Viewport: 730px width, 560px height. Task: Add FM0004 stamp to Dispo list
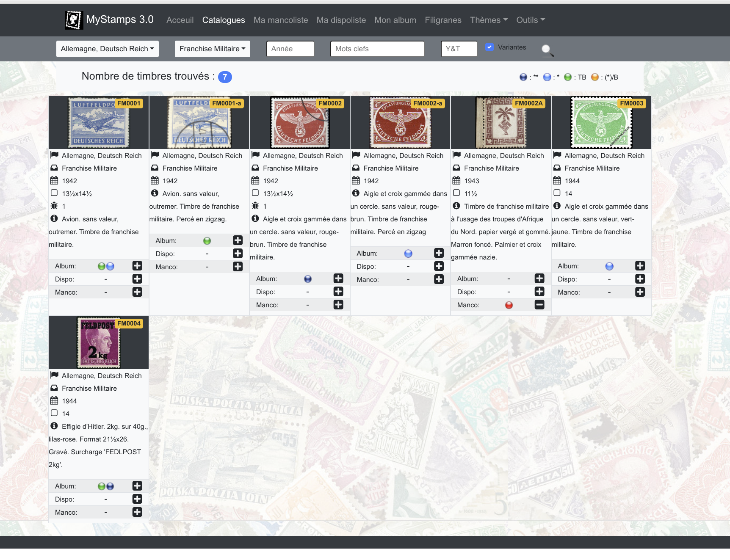[x=137, y=499]
